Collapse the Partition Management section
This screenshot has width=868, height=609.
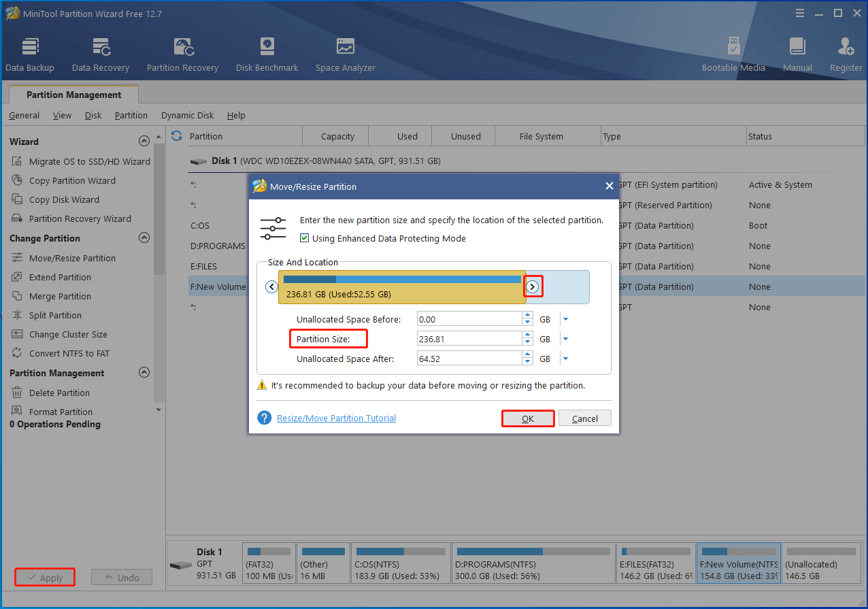tap(144, 373)
